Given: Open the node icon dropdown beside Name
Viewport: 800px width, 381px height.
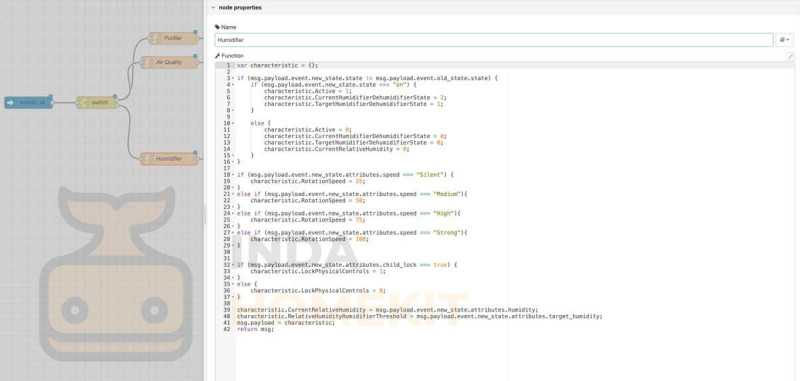Looking at the screenshot, I should pyautogui.click(x=785, y=40).
